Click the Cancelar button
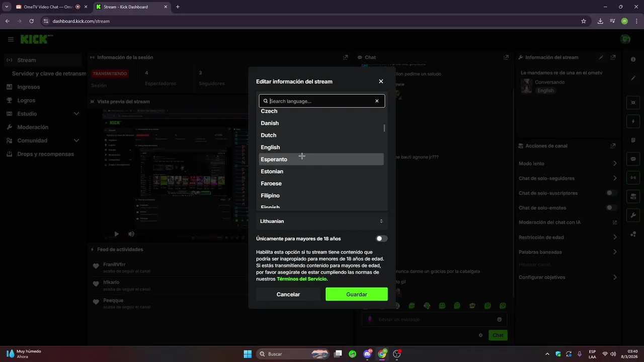The width and height of the screenshot is (644, 362). [x=288, y=295]
